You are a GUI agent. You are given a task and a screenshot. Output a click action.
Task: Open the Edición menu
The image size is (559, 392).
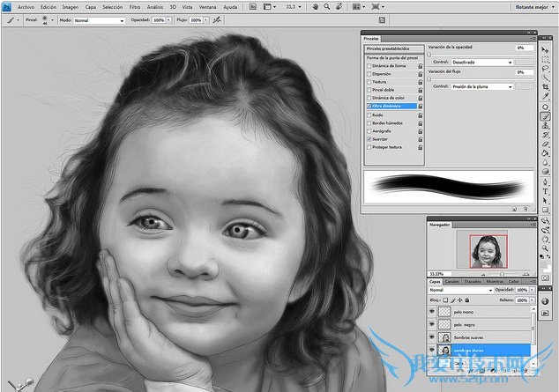point(48,7)
